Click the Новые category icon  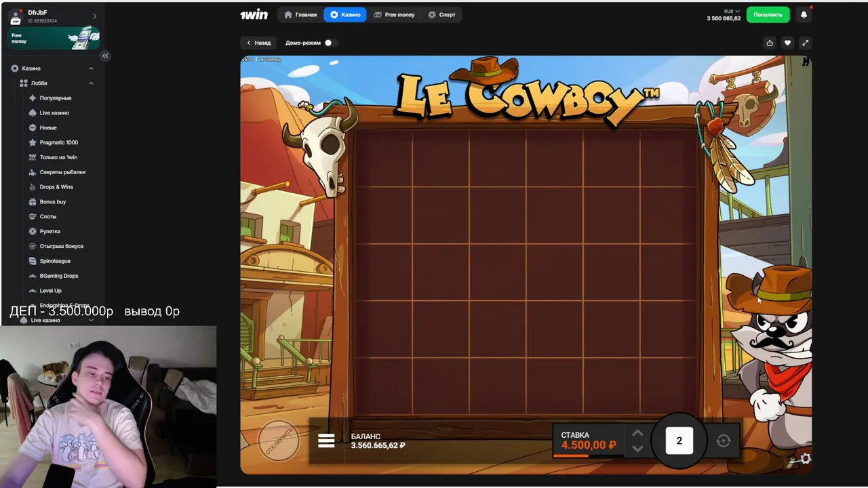coord(33,128)
